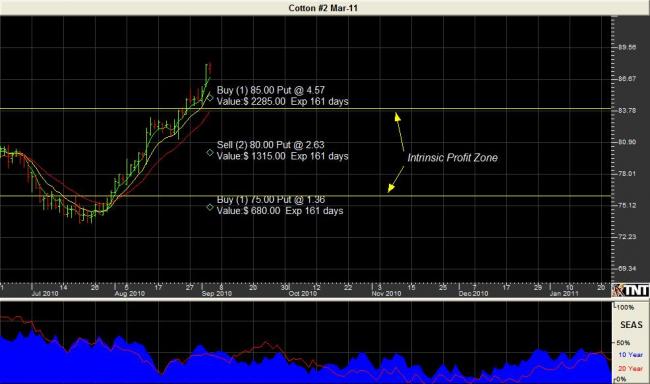Click 'Sell (2) 80.00 Put @ 2.63' label
Viewport: 650px width, 384px height.
click(270, 145)
